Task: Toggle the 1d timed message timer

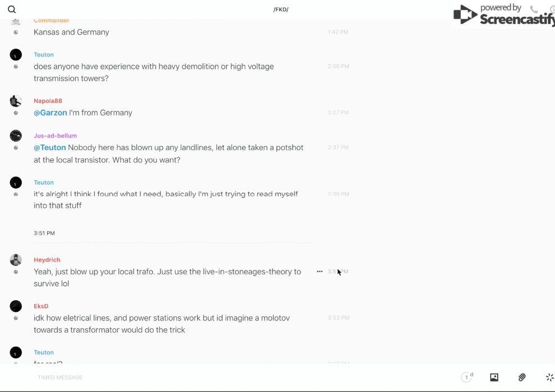Action: pyautogui.click(x=467, y=377)
